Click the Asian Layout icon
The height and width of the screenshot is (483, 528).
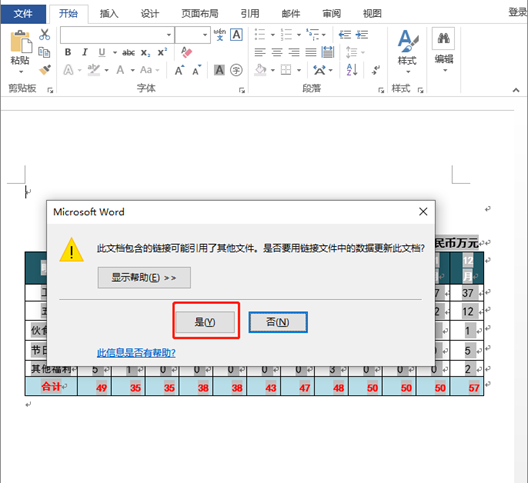[319, 70]
